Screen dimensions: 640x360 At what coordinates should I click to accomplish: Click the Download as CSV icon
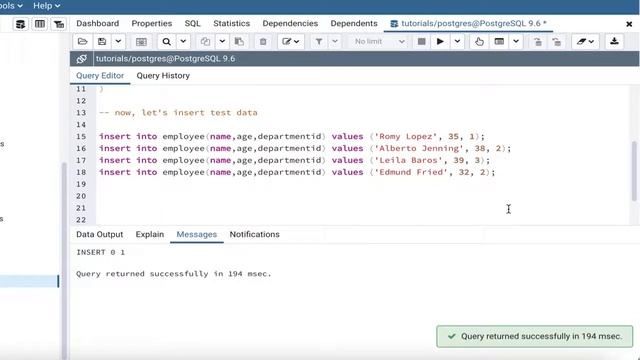(614, 41)
